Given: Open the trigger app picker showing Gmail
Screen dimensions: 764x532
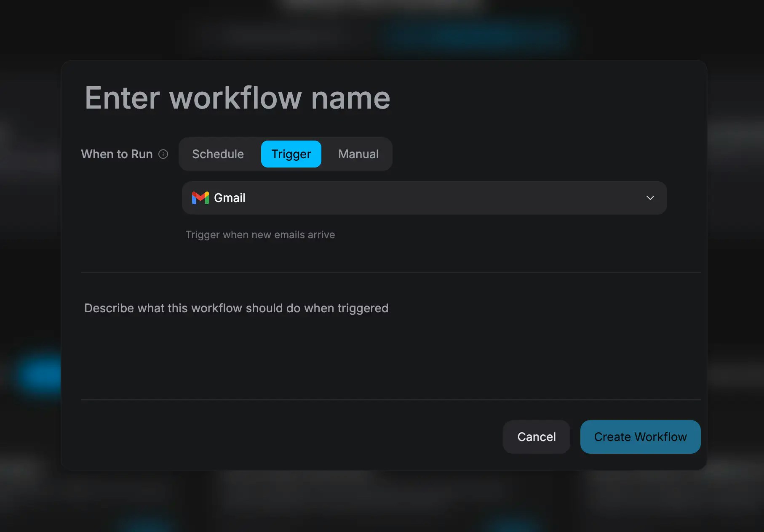Looking at the screenshot, I should click(x=424, y=198).
